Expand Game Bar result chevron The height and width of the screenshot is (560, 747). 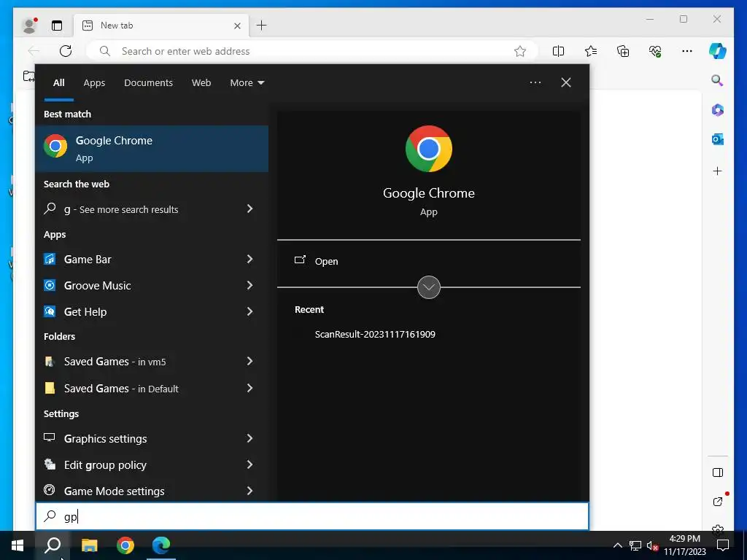(249, 259)
